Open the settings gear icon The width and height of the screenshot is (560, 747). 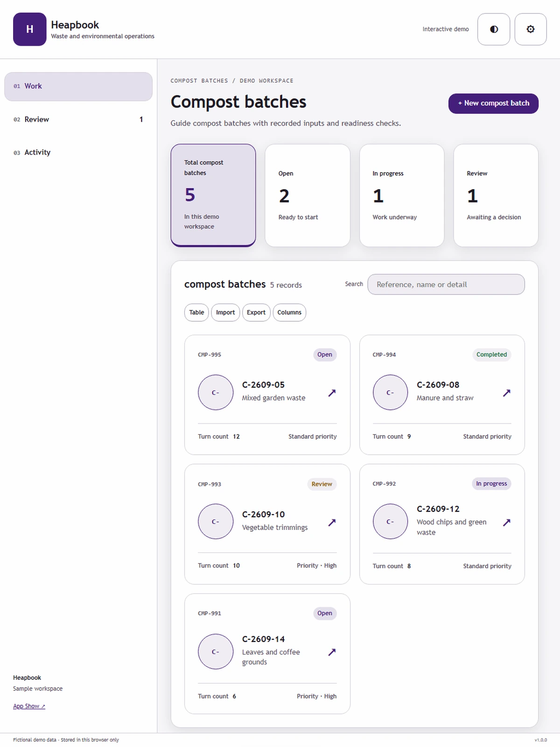pyautogui.click(x=531, y=29)
